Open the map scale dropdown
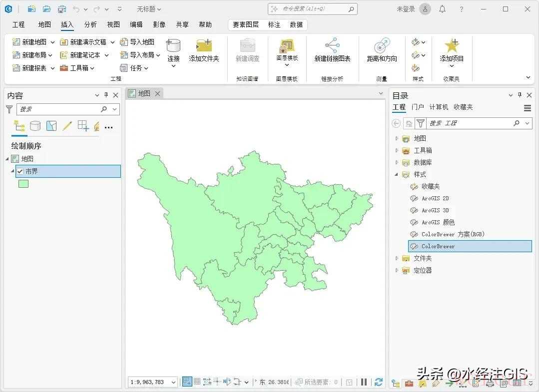Screen dimensions: 539x392 click(173, 383)
